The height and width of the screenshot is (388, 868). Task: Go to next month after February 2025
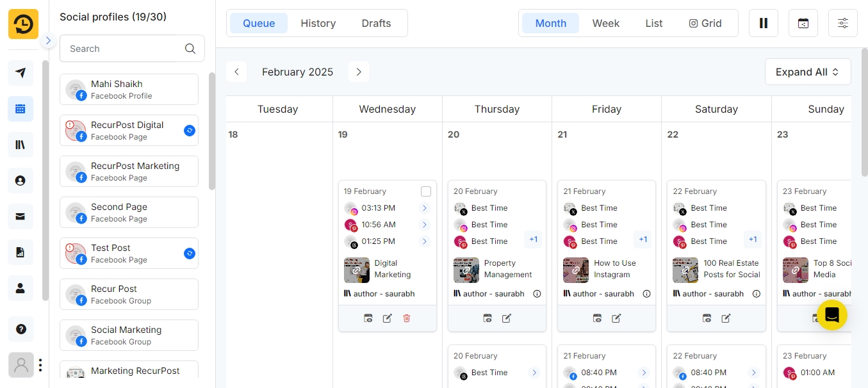pos(359,72)
